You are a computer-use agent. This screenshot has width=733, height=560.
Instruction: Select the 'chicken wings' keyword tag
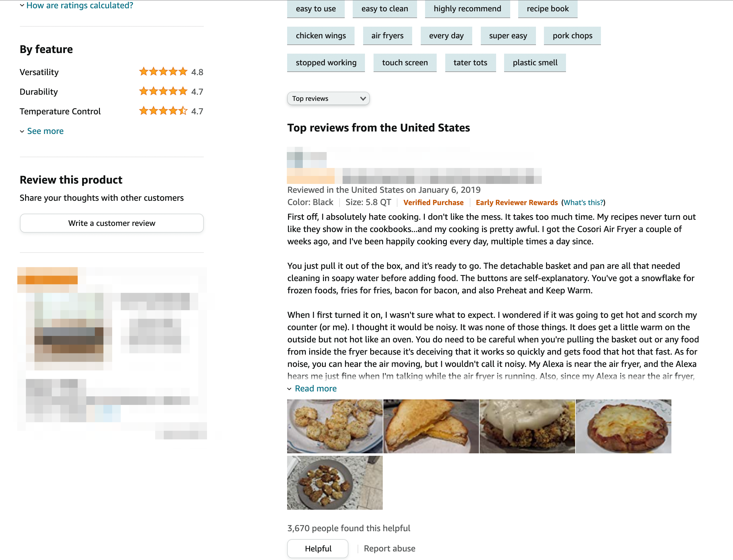pyautogui.click(x=321, y=35)
